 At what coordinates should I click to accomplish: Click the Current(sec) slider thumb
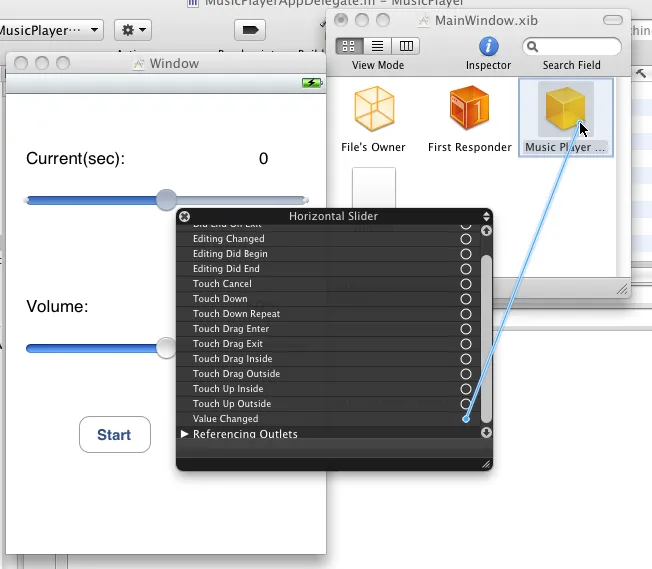(x=166, y=200)
